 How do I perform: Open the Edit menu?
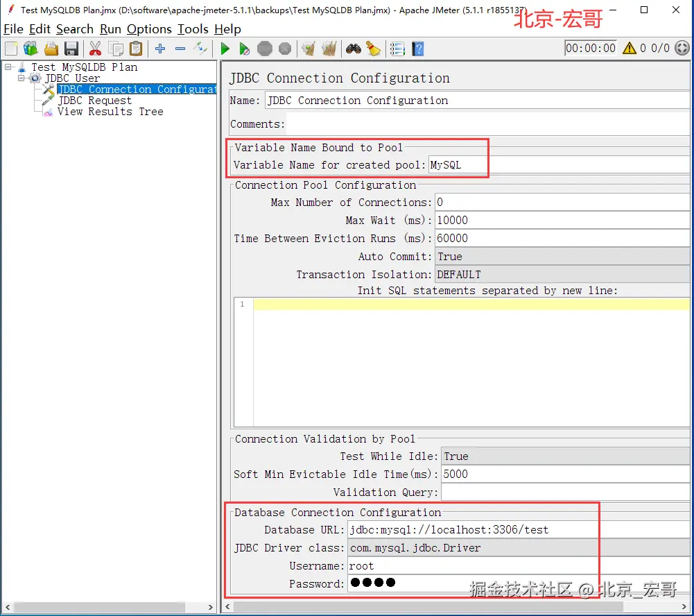click(40, 29)
